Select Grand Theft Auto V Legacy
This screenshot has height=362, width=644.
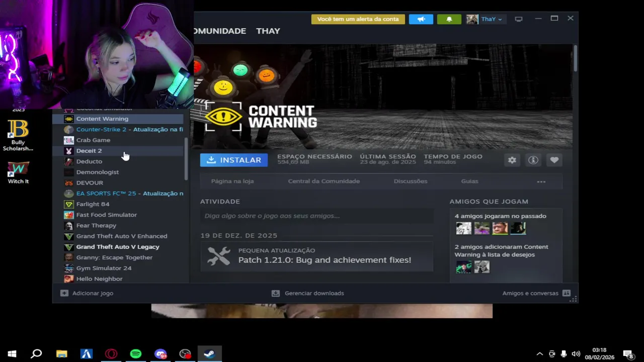click(118, 247)
